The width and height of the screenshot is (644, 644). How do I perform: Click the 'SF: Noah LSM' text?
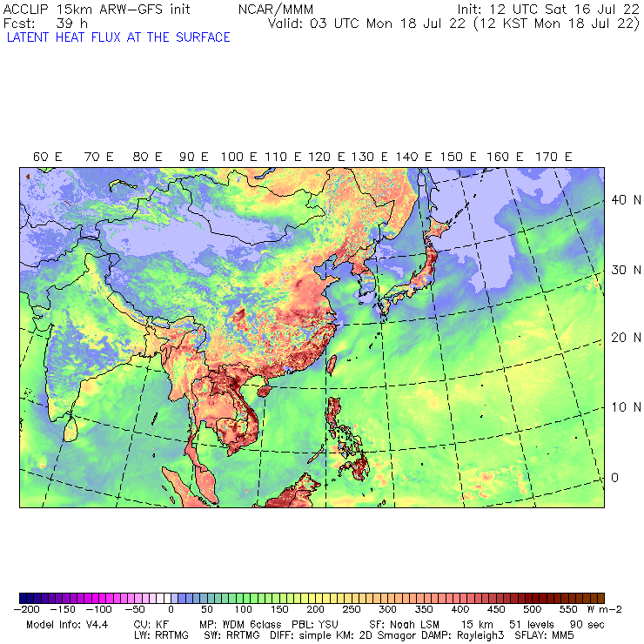pos(404,625)
